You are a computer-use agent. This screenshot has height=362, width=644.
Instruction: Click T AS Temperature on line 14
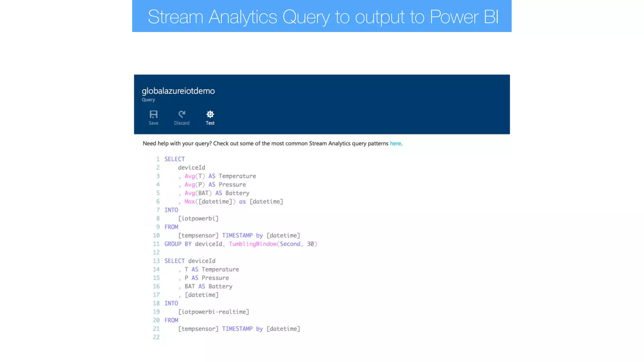(x=212, y=269)
